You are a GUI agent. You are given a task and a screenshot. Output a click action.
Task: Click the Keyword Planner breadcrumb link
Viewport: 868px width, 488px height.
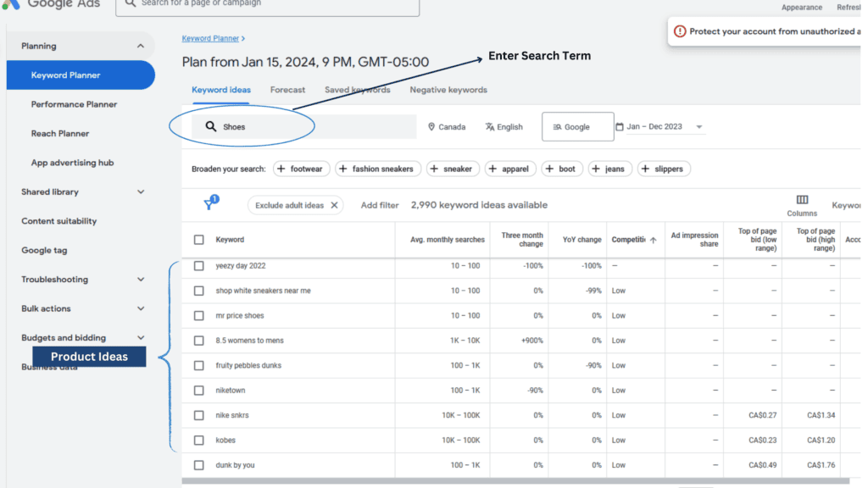click(x=210, y=38)
